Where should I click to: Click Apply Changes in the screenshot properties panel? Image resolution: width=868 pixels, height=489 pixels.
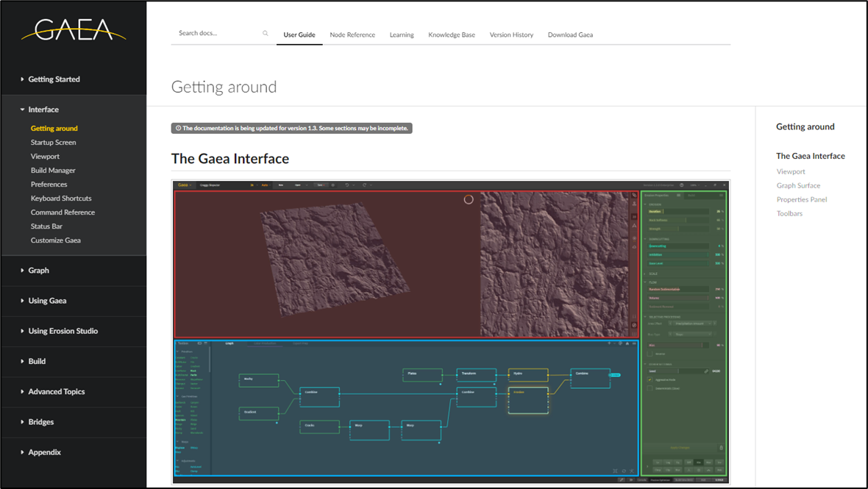pos(680,448)
